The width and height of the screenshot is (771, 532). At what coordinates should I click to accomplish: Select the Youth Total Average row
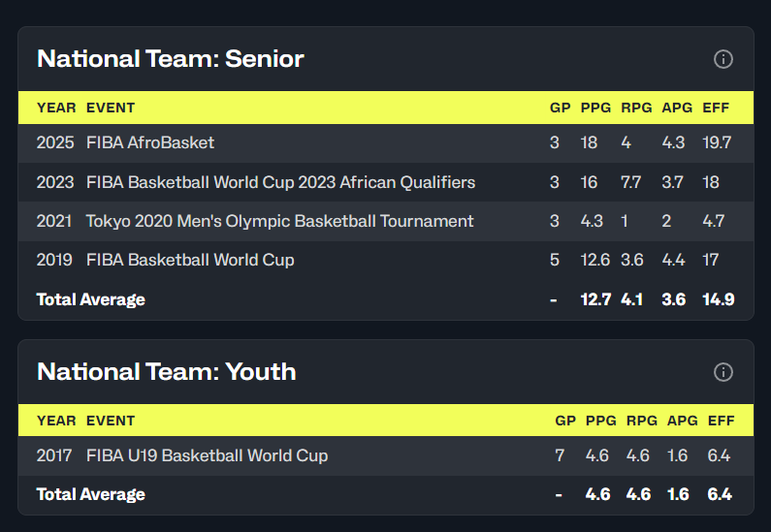(386, 494)
